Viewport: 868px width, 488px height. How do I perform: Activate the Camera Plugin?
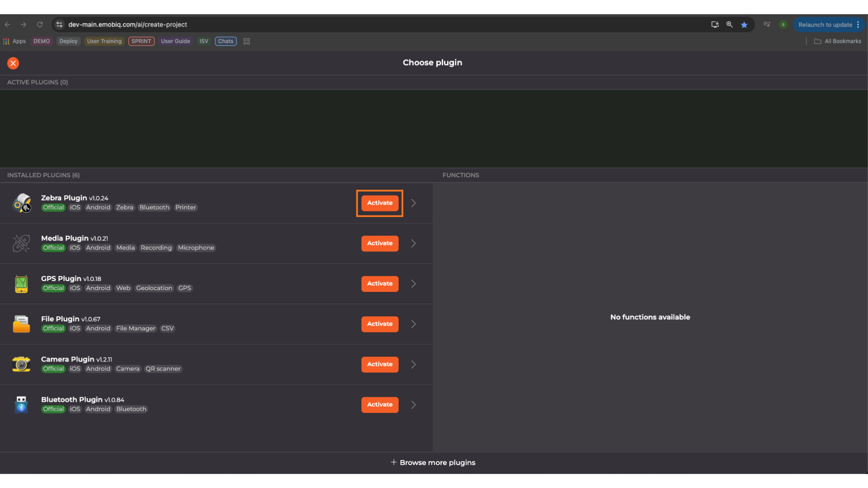pyautogui.click(x=380, y=364)
